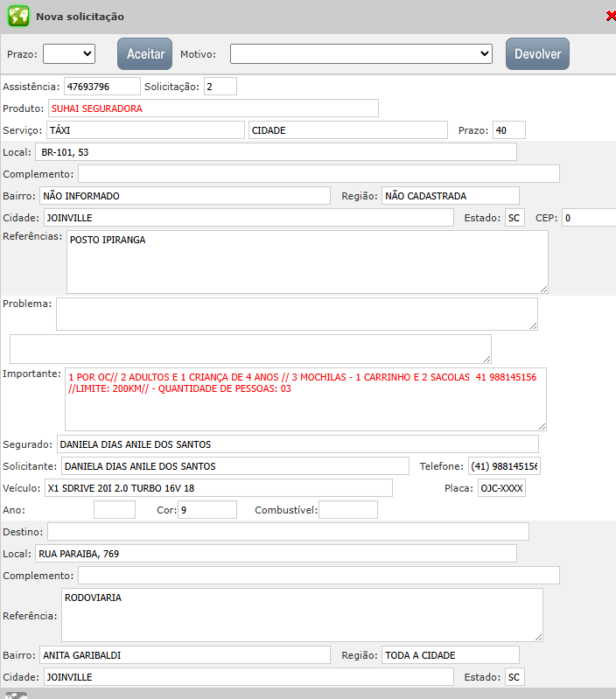The image size is (616, 699).
Task: Click inside the empty Problema text area
Action: click(x=296, y=314)
